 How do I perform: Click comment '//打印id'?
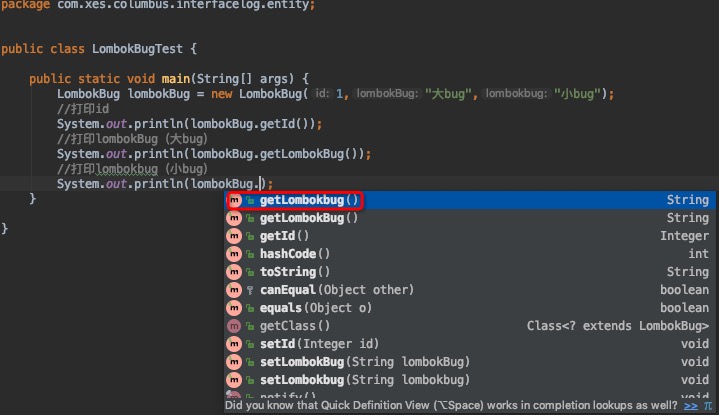click(83, 109)
